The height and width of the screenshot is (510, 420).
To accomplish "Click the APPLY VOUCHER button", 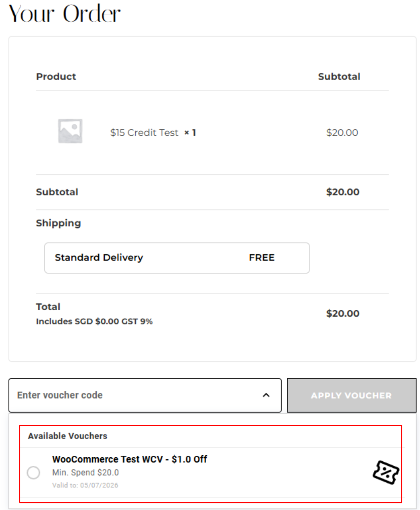I will pyautogui.click(x=352, y=395).
